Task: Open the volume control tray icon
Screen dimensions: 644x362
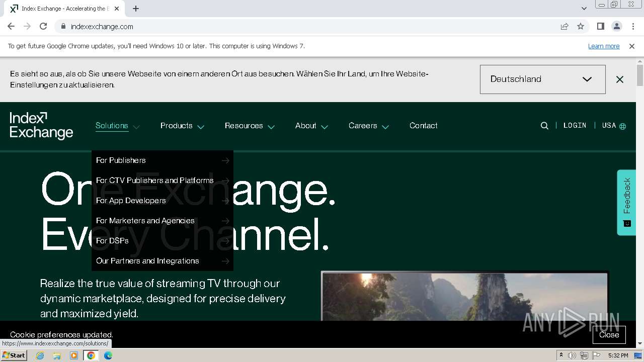Action: (572, 355)
